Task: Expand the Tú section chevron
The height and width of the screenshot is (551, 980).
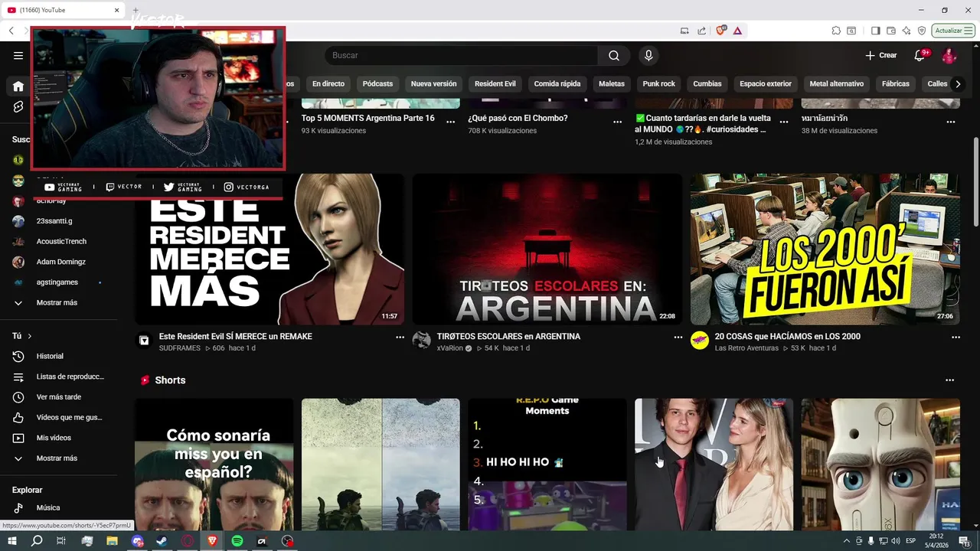Action: point(30,336)
